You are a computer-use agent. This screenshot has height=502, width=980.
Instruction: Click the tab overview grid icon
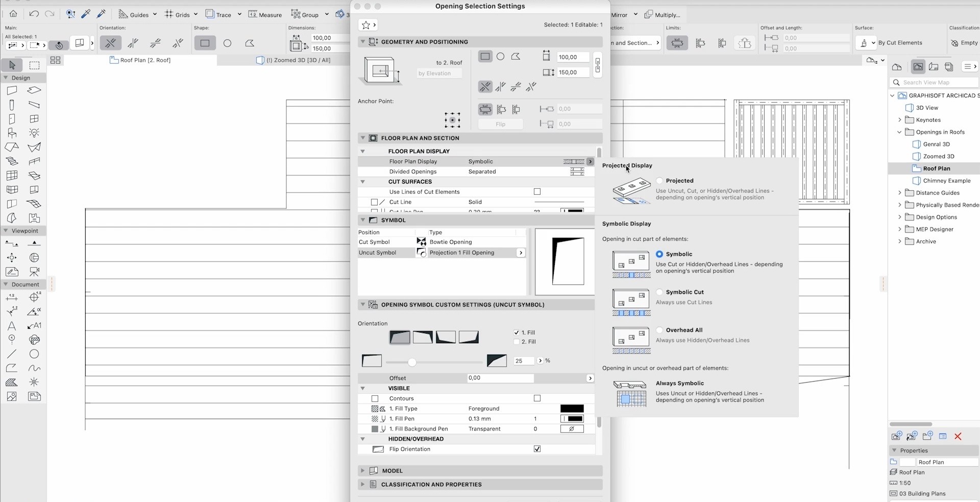click(x=55, y=60)
